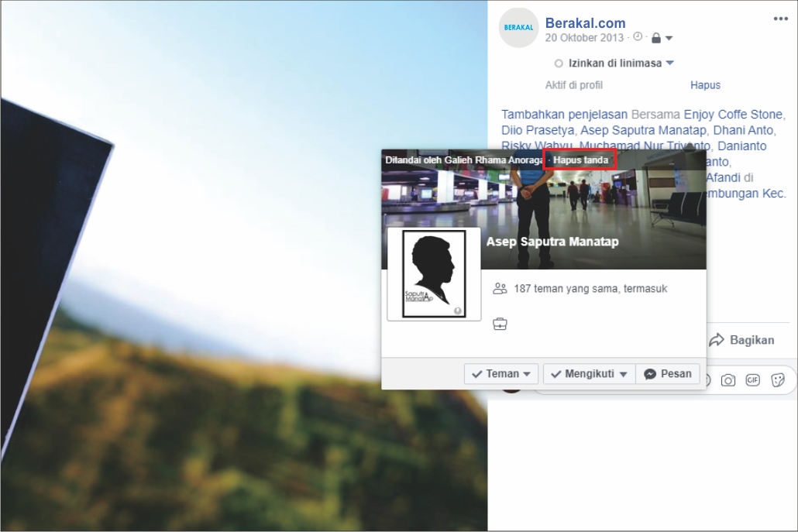Expand the privacy dropdown beside the lock icon

point(669,38)
